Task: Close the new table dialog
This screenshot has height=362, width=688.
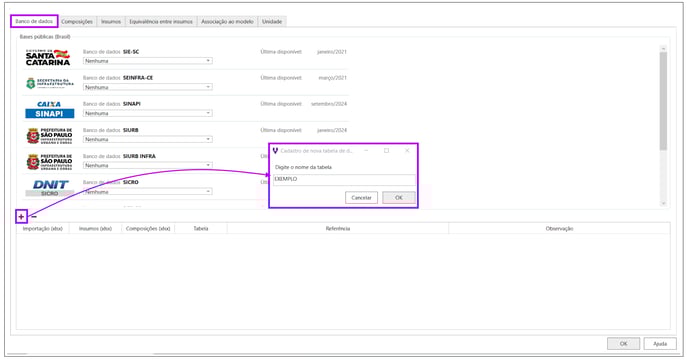Action: point(407,151)
